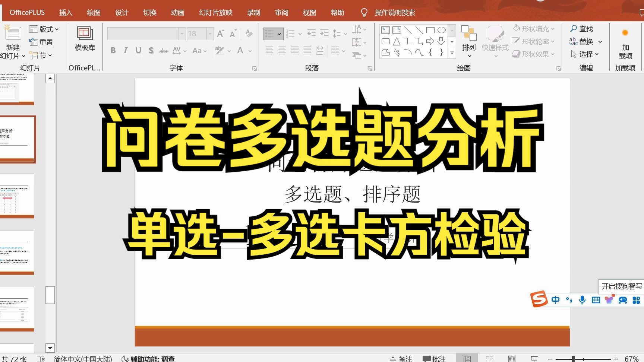Toggle bold formatting
The height and width of the screenshot is (362, 644).
point(113,51)
